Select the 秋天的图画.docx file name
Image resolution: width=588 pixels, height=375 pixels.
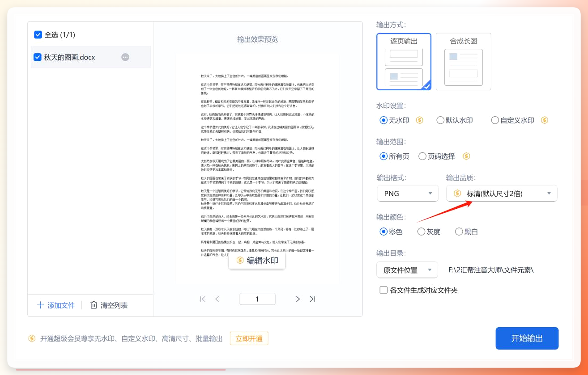pos(69,57)
